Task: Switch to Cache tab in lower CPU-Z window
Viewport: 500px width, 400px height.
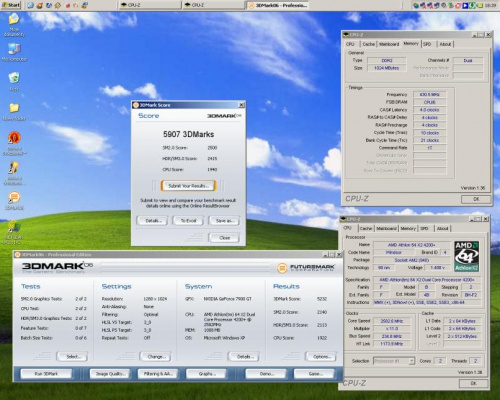Action: point(366,228)
